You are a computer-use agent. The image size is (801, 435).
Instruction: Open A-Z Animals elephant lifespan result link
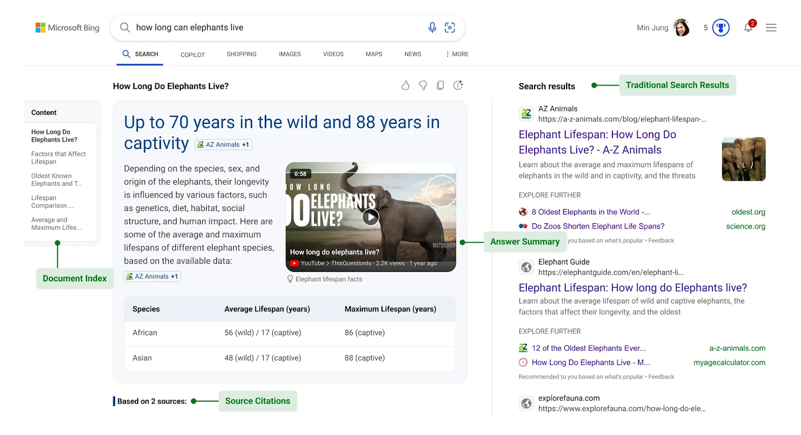pyautogui.click(x=597, y=142)
